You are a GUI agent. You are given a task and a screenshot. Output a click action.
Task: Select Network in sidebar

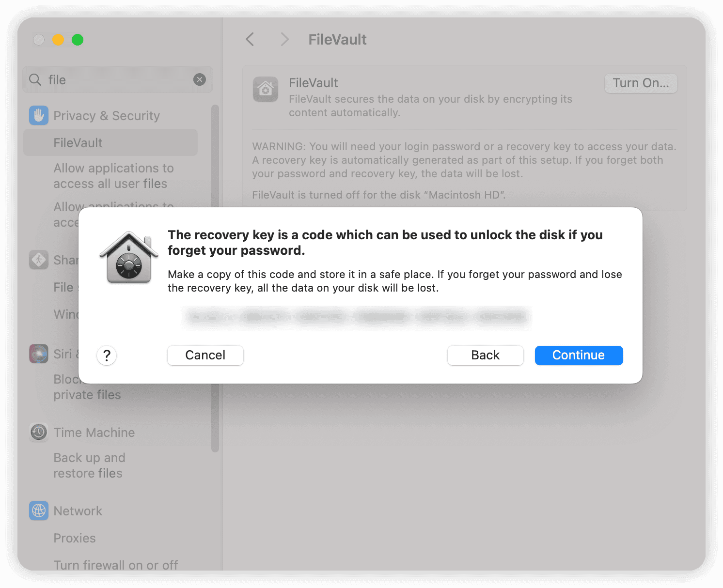click(78, 511)
